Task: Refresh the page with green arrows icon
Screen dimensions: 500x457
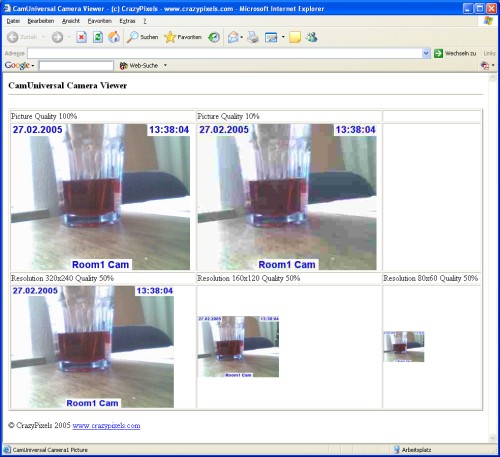Action: [x=98, y=37]
